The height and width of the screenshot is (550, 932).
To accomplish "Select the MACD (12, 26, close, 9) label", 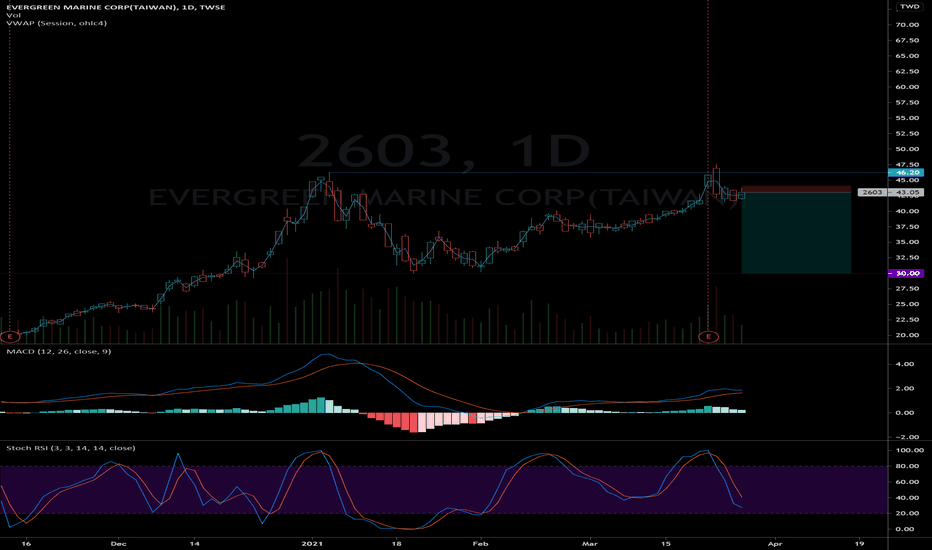I will pyautogui.click(x=58, y=351).
